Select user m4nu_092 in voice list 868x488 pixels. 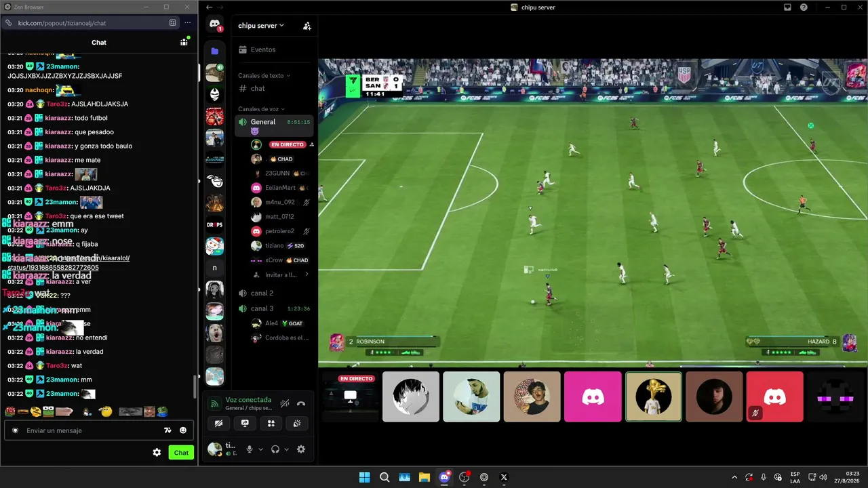[281, 202]
